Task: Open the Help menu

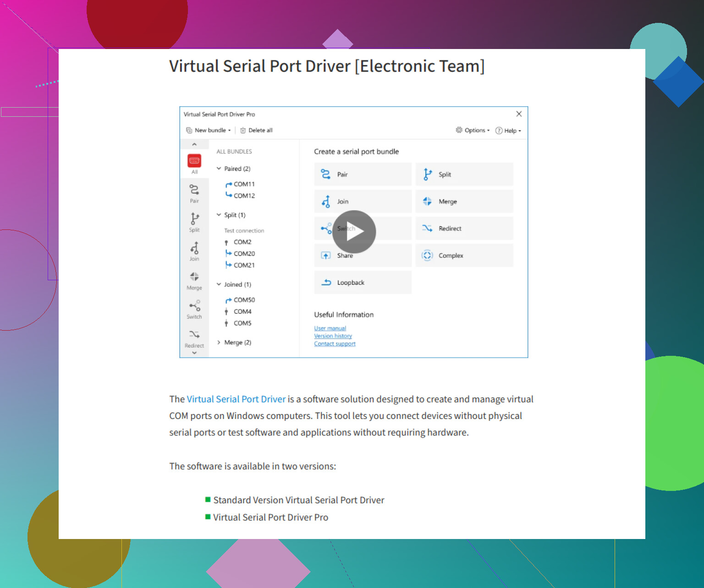Action: (x=508, y=130)
